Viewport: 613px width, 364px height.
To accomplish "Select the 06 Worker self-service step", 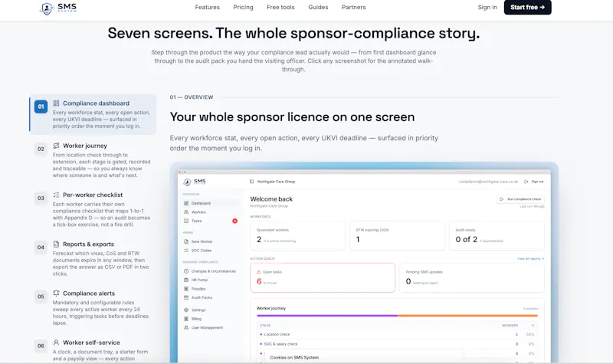I will 93,350.
